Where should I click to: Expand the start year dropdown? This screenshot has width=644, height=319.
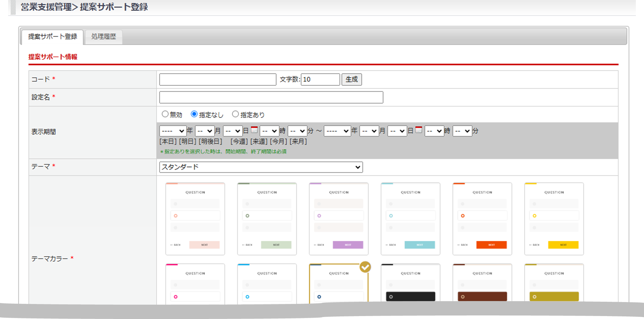click(173, 131)
